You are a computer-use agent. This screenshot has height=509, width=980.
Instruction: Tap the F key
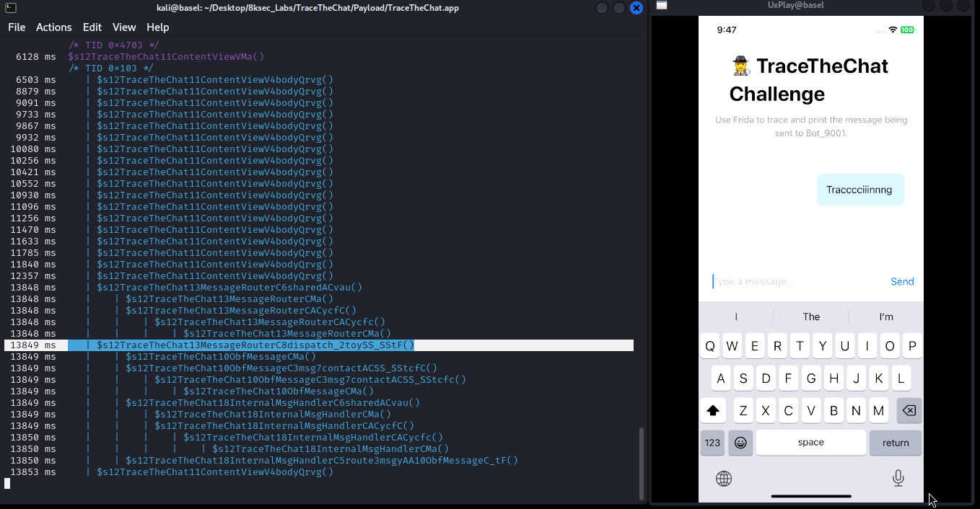[788, 379]
